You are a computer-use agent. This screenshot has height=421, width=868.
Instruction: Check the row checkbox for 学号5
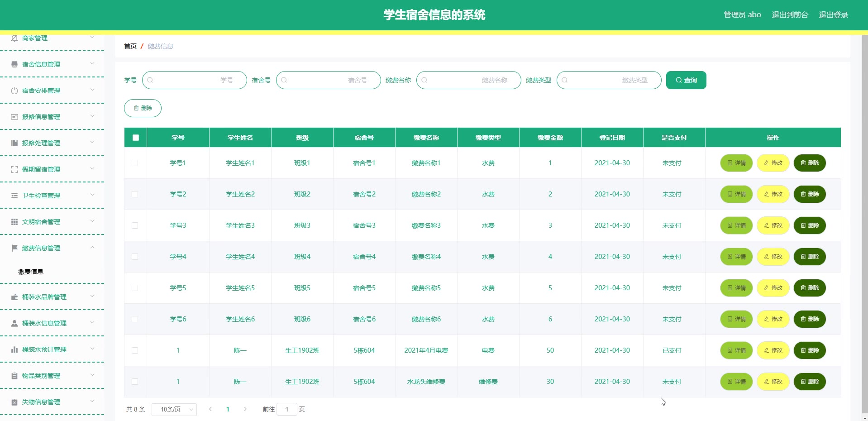click(x=135, y=288)
